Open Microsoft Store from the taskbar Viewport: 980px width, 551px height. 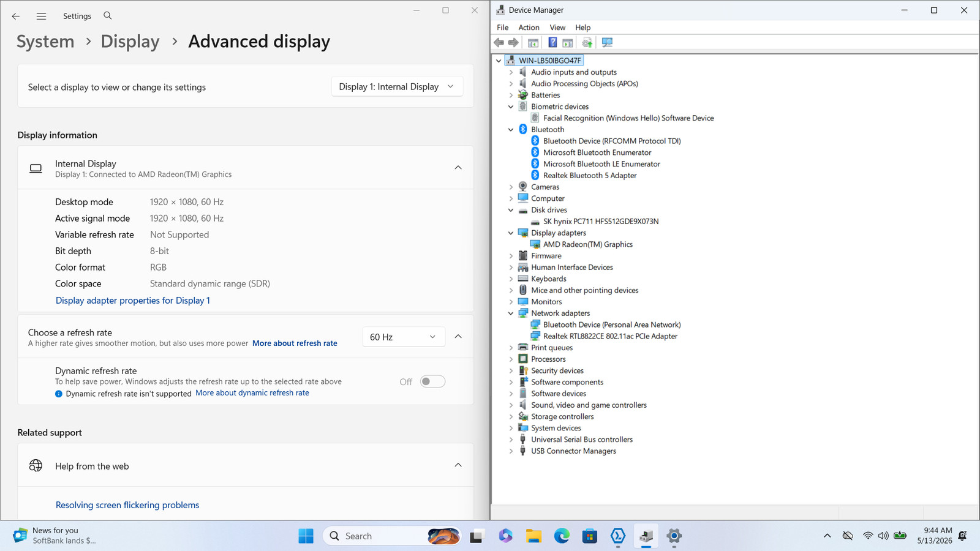[x=590, y=536]
